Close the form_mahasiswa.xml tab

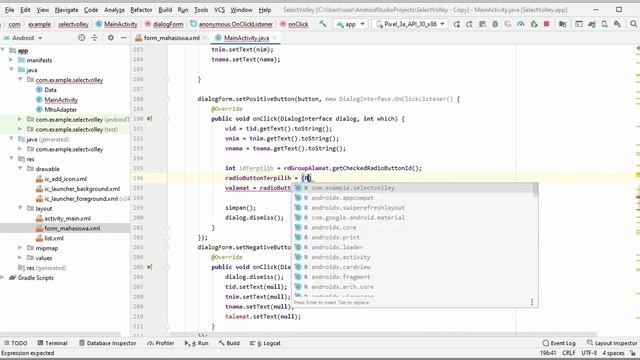[x=206, y=38]
